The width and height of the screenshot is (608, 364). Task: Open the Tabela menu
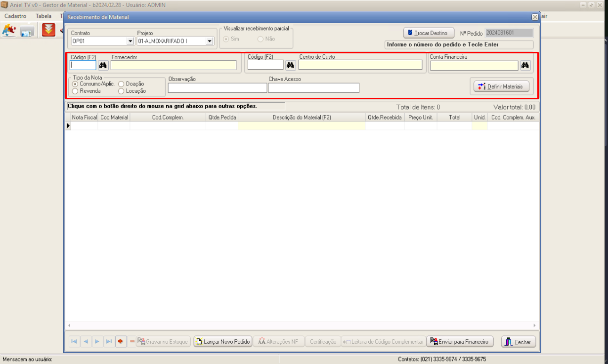43,16
